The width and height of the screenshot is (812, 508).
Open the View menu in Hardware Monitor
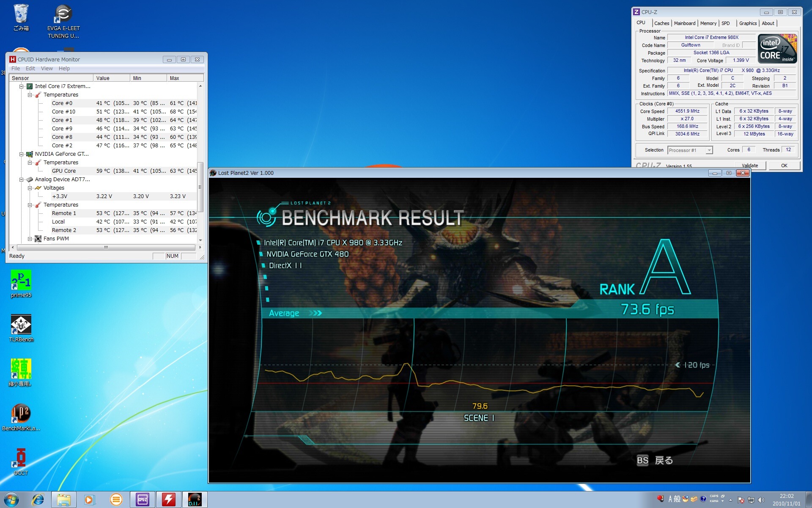click(47, 69)
